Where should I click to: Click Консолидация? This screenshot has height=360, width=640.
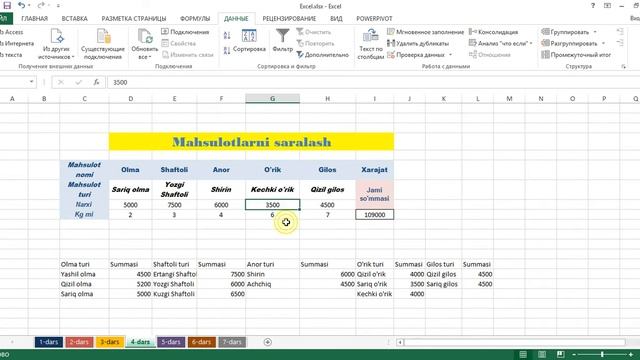point(493,32)
